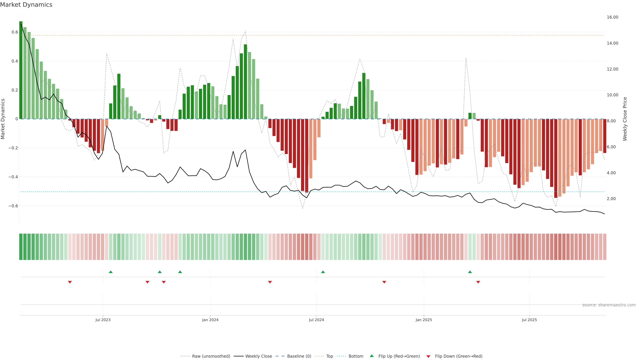Click the last green flip-up triangle marker
This screenshot has height=362, width=644.
470,272
